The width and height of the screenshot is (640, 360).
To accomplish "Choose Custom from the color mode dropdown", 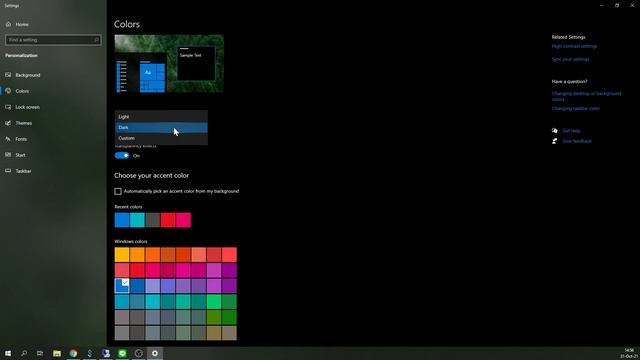I will 161,138.
